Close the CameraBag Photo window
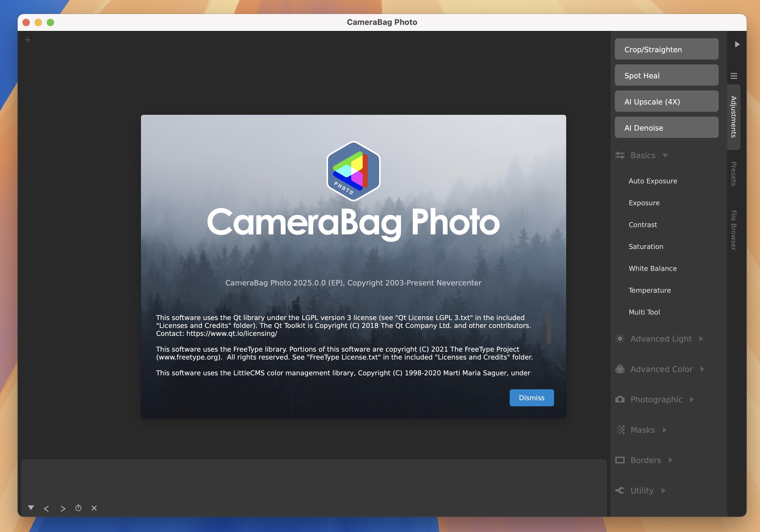The width and height of the screenshot is (760, 532). [26, 22]
